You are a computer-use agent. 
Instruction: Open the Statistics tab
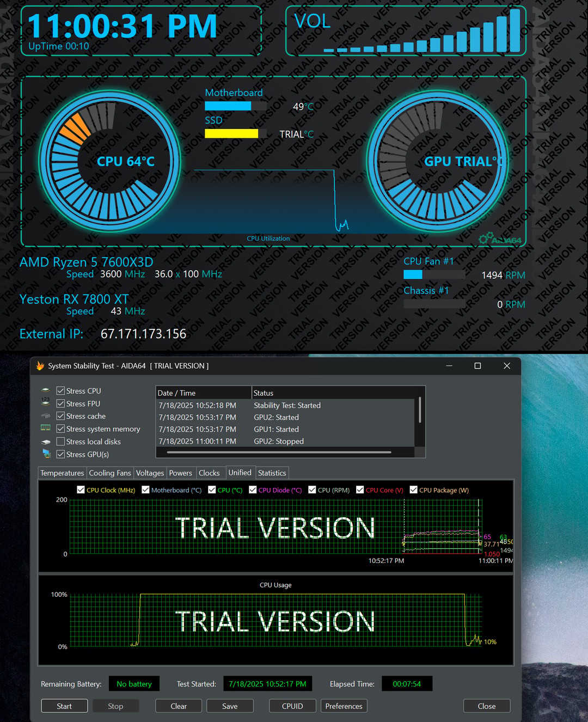click(272, 473)
